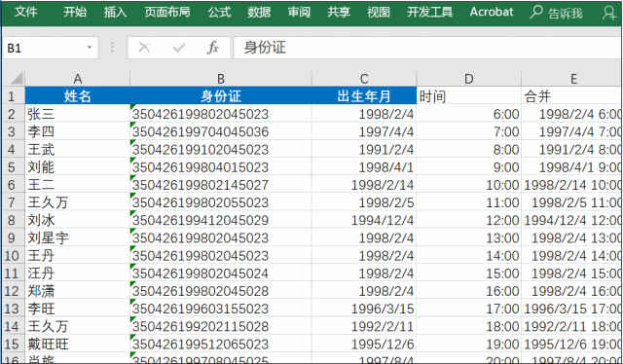Image resolution: width=623 pixels, height=364 pixels.
Task: Expand the Name Box dropdown arrow
Action: [x=90, y=48]
